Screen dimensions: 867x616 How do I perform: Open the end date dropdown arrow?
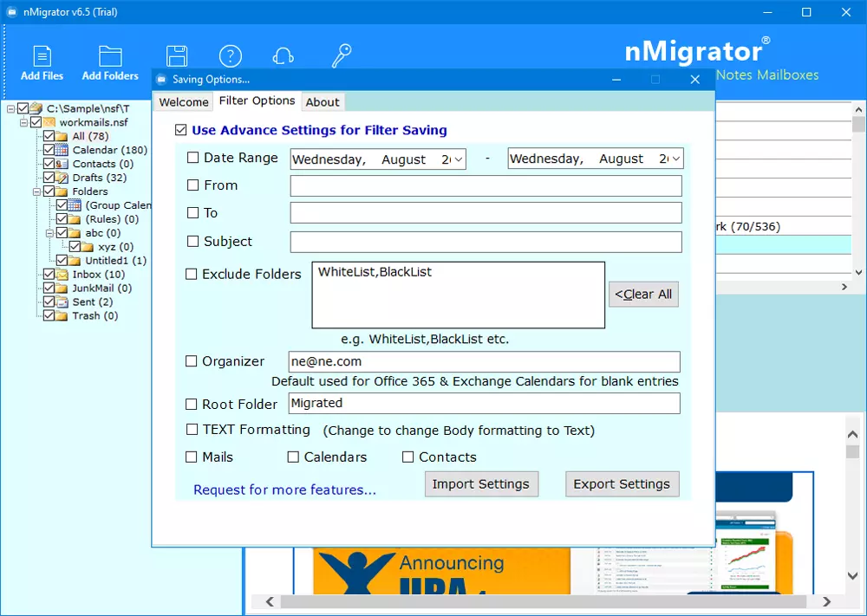coord(676,159)
